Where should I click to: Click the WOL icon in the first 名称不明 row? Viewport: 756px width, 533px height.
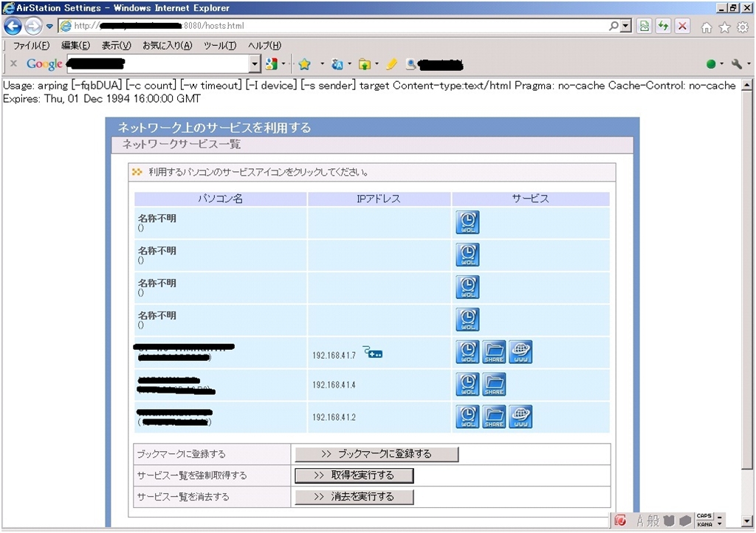(467, 222)
